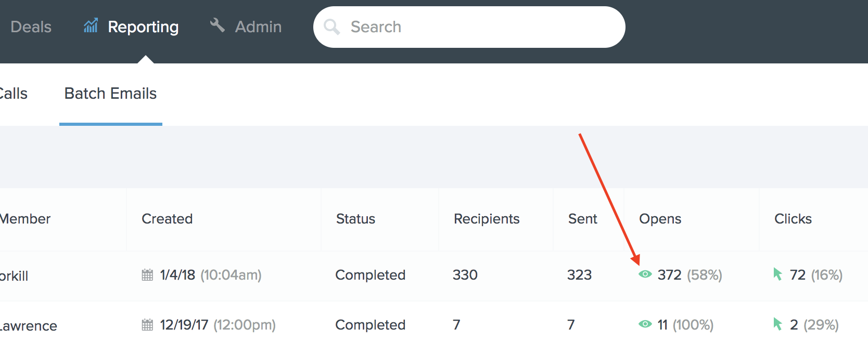Screen dimensions: 868x341
Task: Open the Reporting section
Action: point(143,27)
